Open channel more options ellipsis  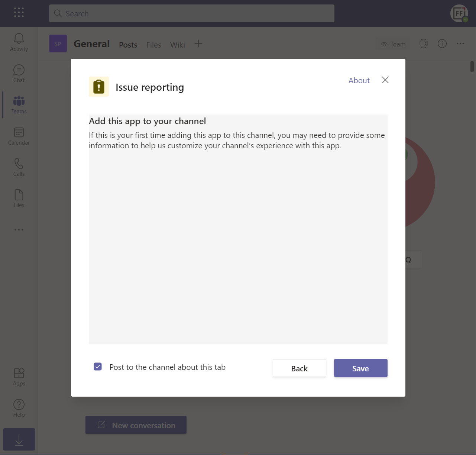pos(460,44)
